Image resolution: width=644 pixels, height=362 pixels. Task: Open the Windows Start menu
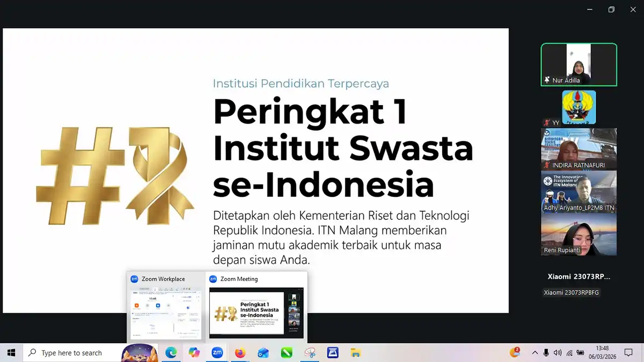11,353
